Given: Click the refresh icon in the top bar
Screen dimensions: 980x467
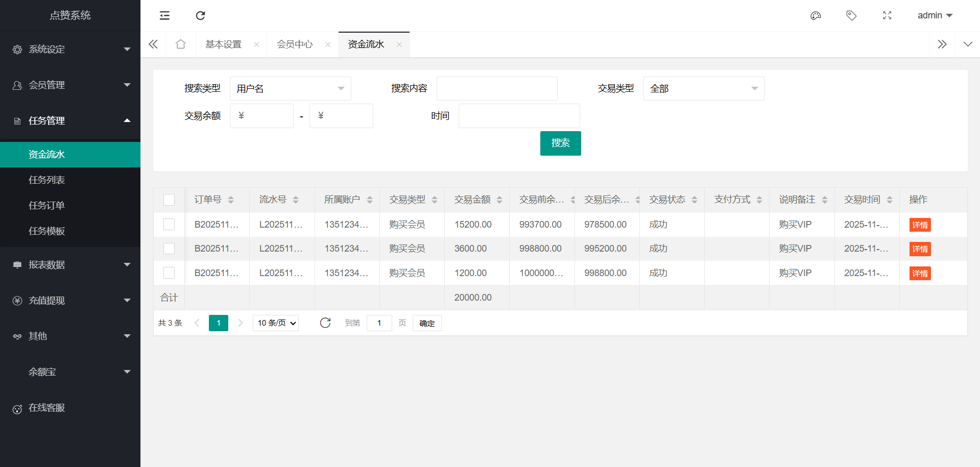Looking at the screenshot, I should tap(200, 15).
